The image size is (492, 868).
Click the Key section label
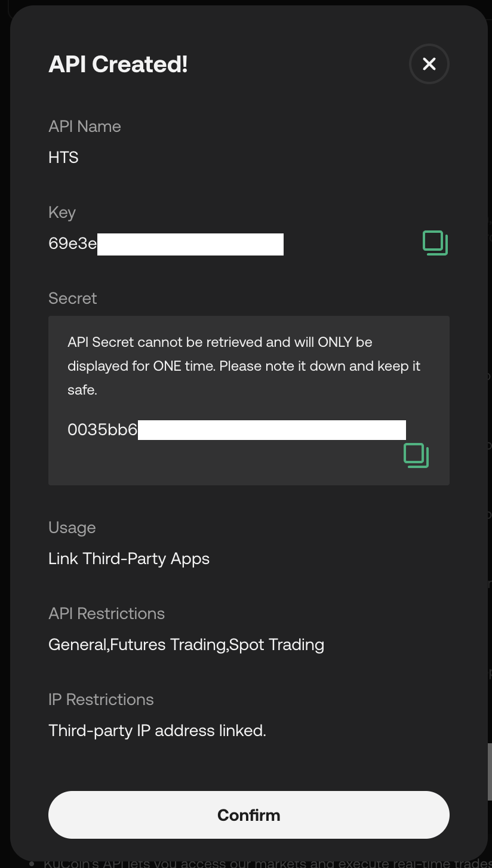pos(61,213)
